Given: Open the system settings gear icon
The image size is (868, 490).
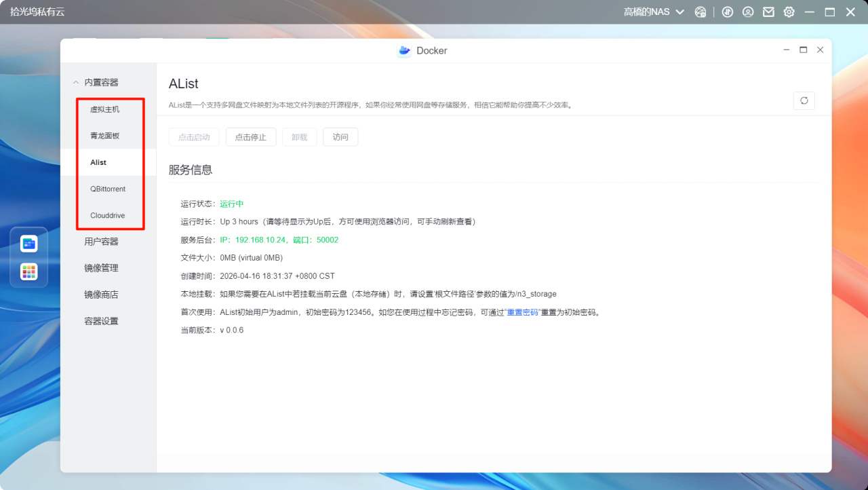Looking at the screenshot, I should [x=789, y=12].
